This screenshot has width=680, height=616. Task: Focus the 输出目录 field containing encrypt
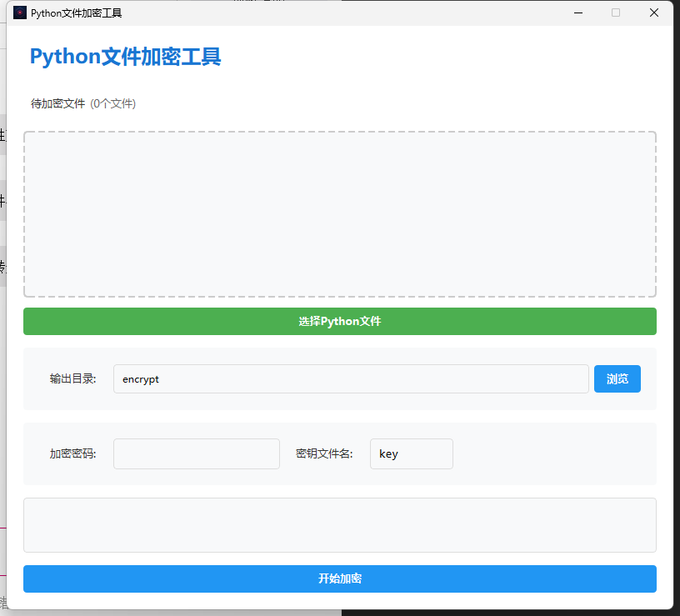pos(350,379)
